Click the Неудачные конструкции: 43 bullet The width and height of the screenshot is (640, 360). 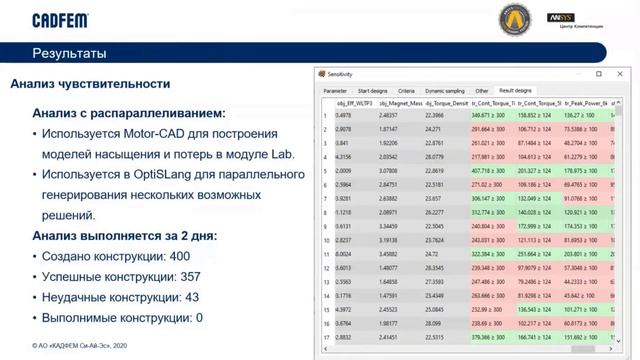[x=120, y=297]
